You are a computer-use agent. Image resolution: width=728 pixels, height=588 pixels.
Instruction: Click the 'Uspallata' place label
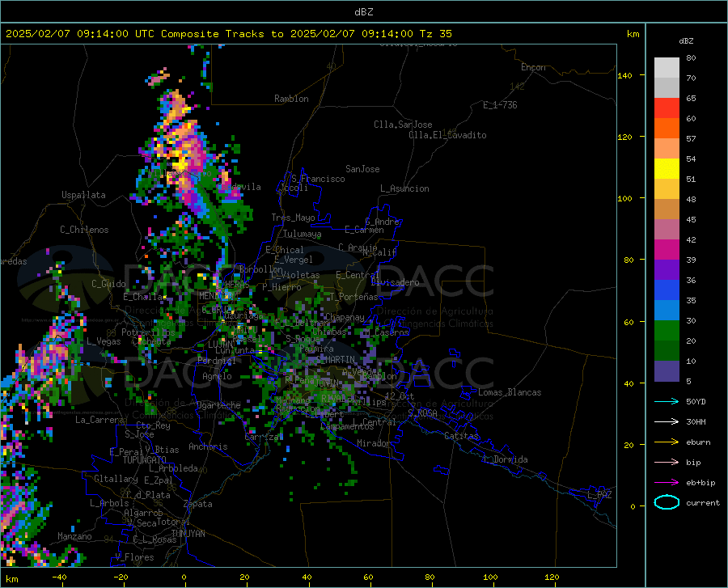[x=83, y=195]
